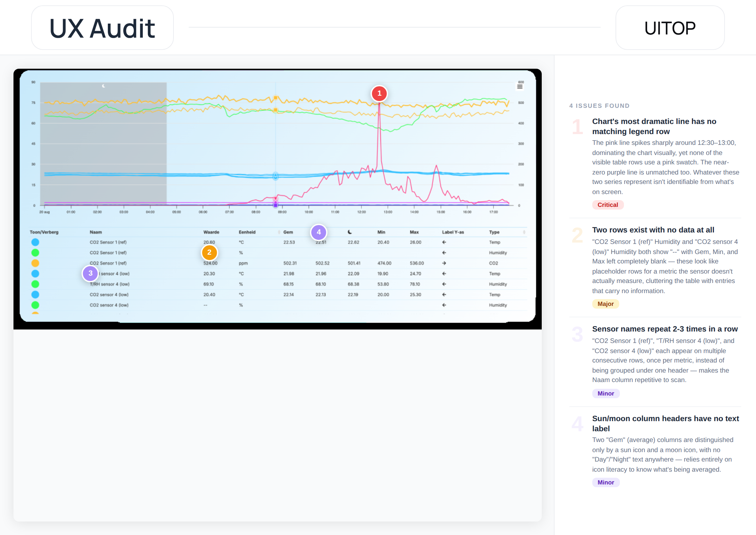Image resolution: width=756 pixels, height=535 pixels.
Task: Toggle the green dot for T/RH sensor 4 Humidity
Action: tap(35, 284)
